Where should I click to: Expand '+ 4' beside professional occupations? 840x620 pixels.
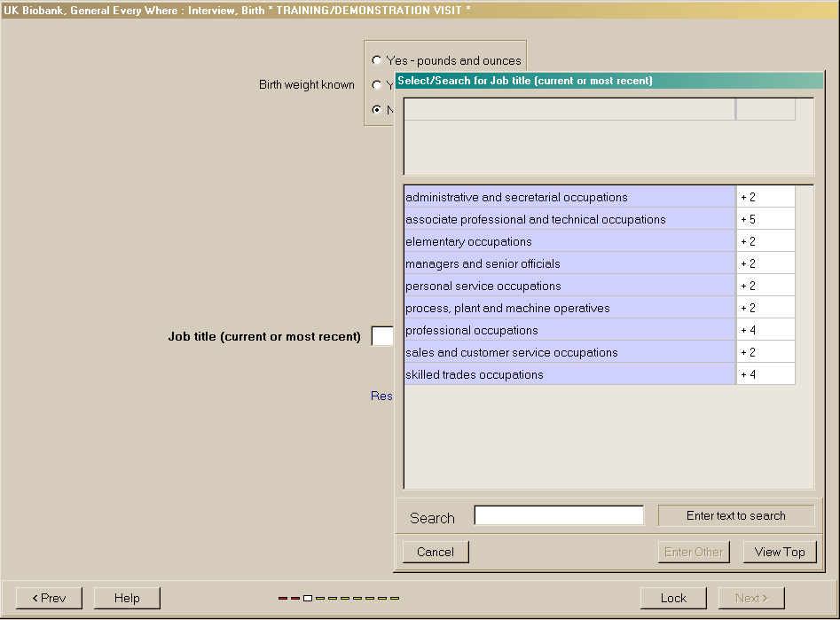[x=765, y=330]
